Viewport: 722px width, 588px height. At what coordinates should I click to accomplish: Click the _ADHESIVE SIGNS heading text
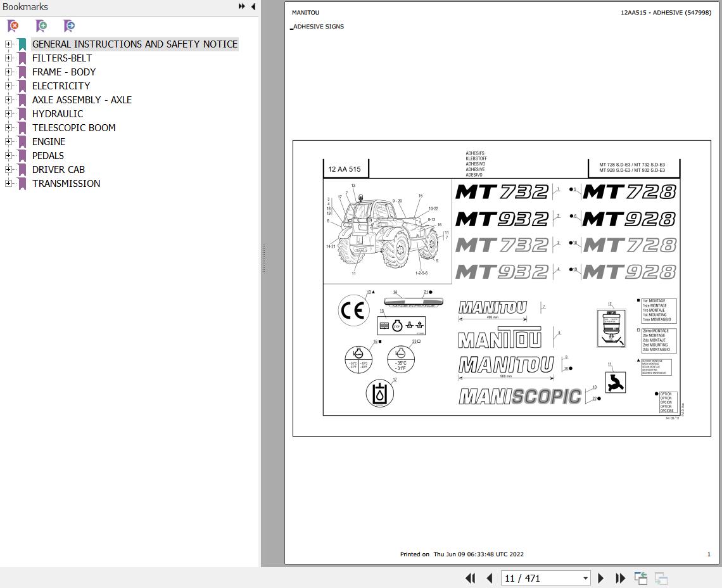click(317, 27)
